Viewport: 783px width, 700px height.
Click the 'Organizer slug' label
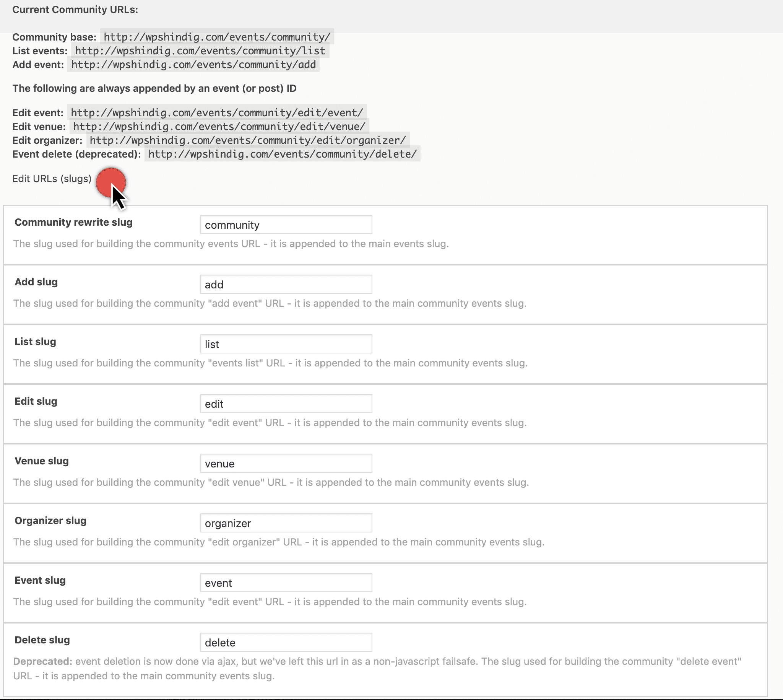click(x=50, y=521)
